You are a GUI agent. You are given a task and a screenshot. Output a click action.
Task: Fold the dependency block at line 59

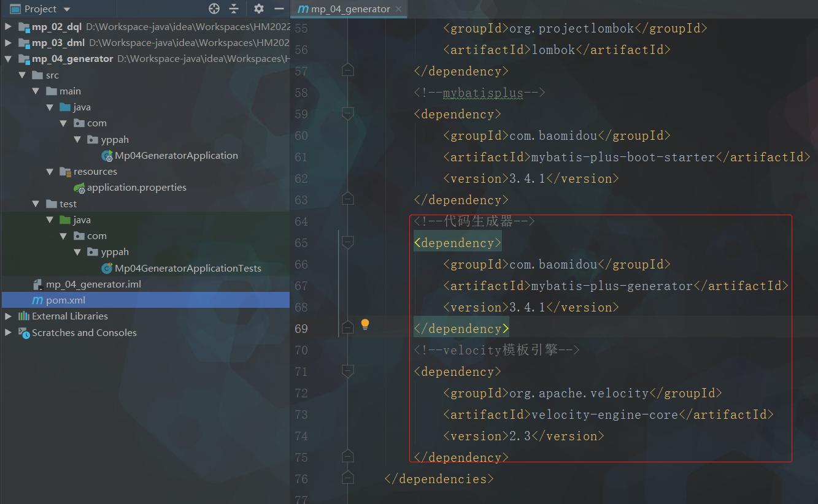pos(348,113)
